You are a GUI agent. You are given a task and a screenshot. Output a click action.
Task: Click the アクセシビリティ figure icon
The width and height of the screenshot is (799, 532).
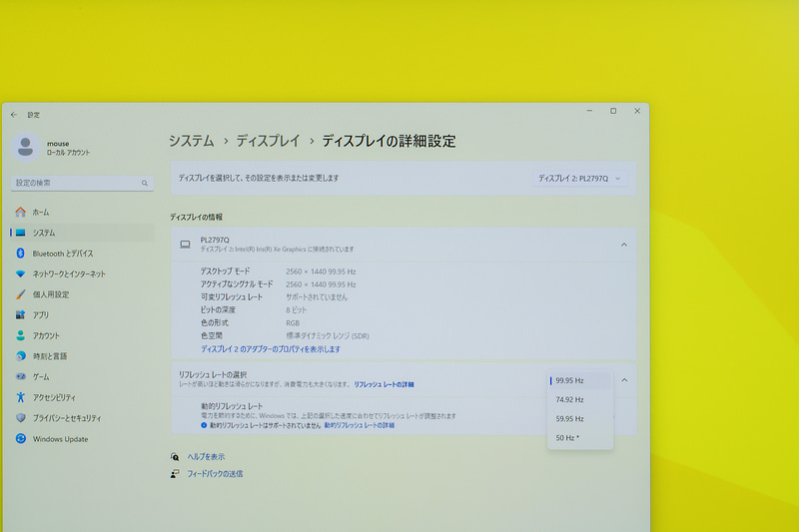(x=20, y=397)
